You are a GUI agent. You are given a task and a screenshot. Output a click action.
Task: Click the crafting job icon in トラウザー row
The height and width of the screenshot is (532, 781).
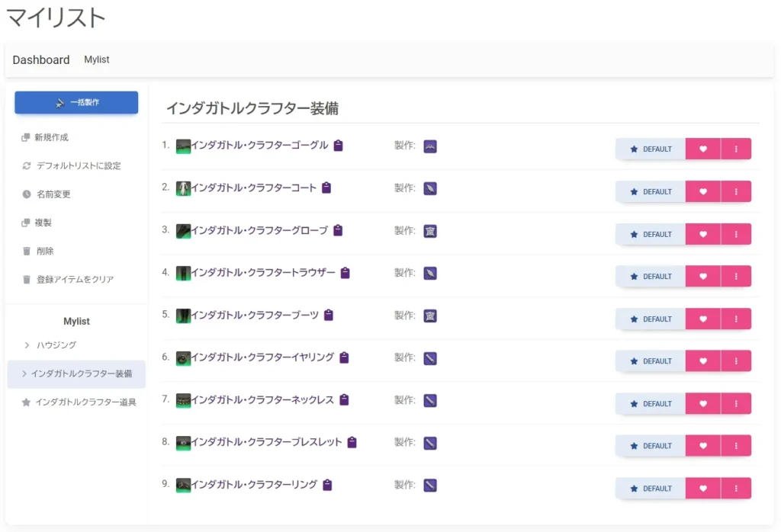point(430,273)
